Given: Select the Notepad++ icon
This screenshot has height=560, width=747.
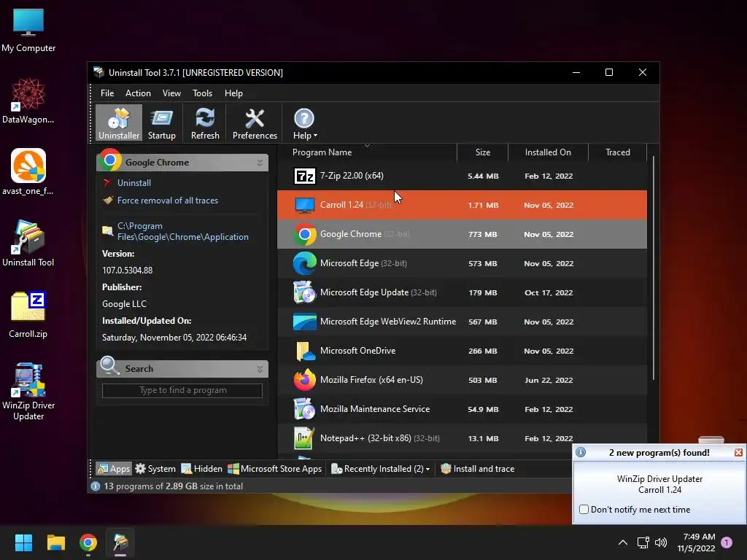Looking at the screenshot, I should pos(304,438).
